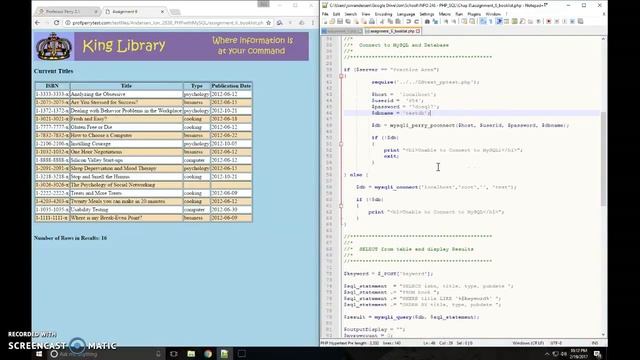The image size is (640, 360).
Task: Click the ISBN column header
Action: point(52,86)
